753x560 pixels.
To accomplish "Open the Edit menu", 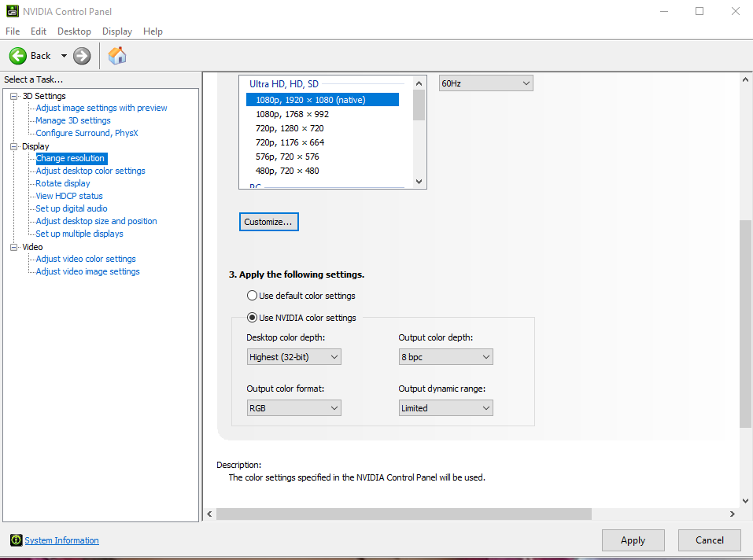I will pyautogui.click(x=39, y=31).
